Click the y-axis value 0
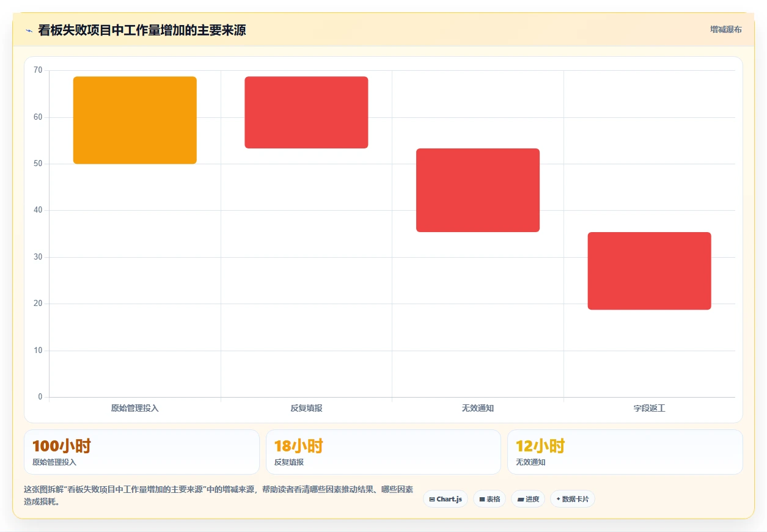 (x=40, y=397)
